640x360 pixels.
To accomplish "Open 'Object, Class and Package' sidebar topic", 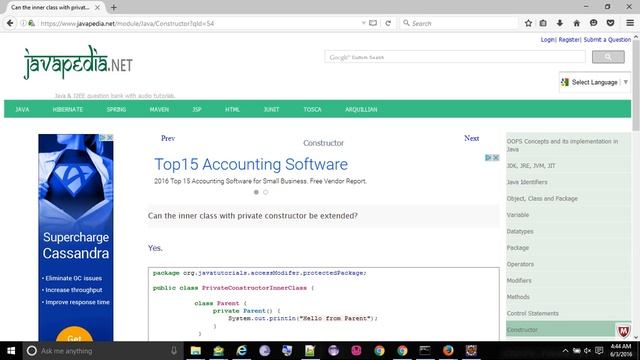I will 542,198.
